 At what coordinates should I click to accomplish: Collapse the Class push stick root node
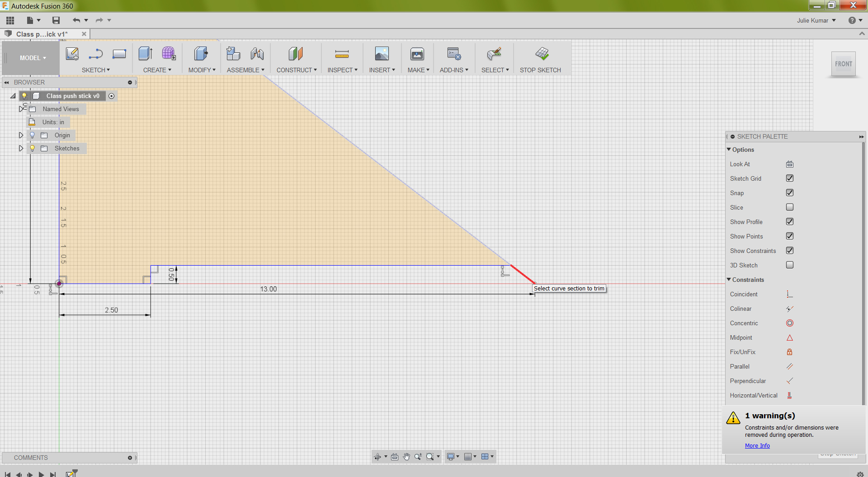tap(13, 96)
